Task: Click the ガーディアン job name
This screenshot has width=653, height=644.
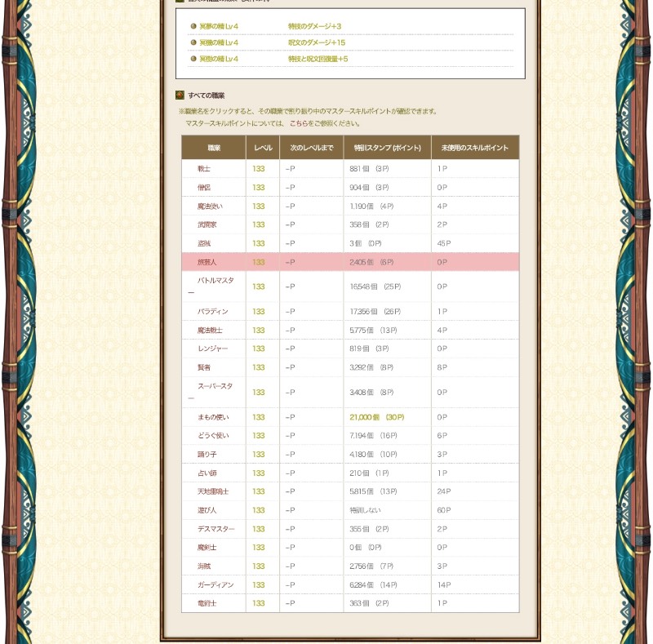Action: (x=215, y=585)
